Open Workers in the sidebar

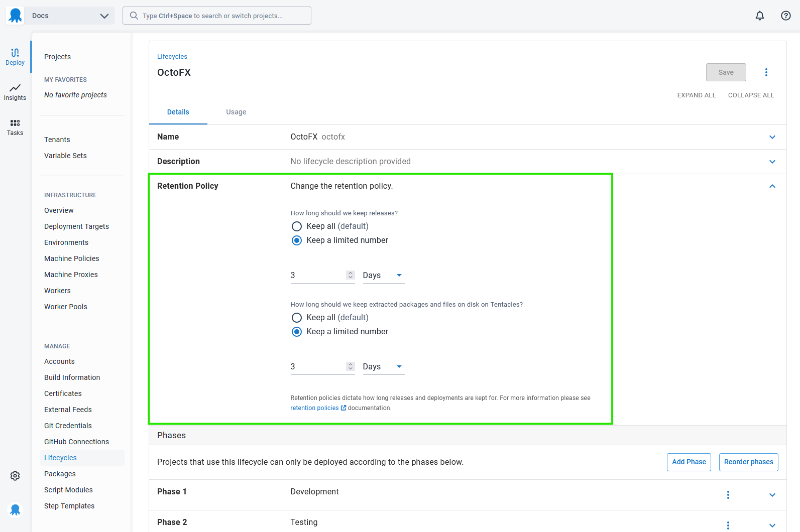[x=57, y=291]
